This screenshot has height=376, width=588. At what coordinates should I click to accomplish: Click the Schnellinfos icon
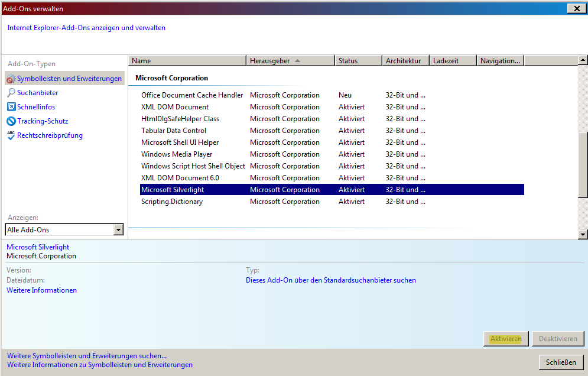click(x=11, y=107)
